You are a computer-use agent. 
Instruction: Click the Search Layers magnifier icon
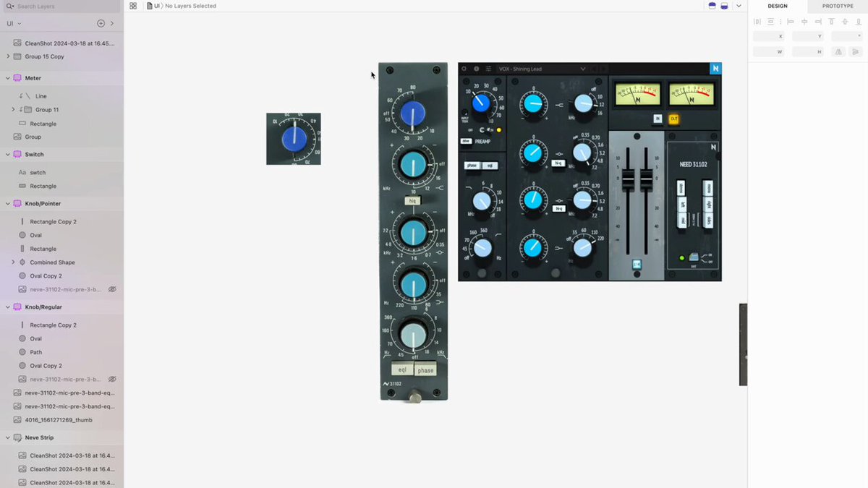coord(9,6)
